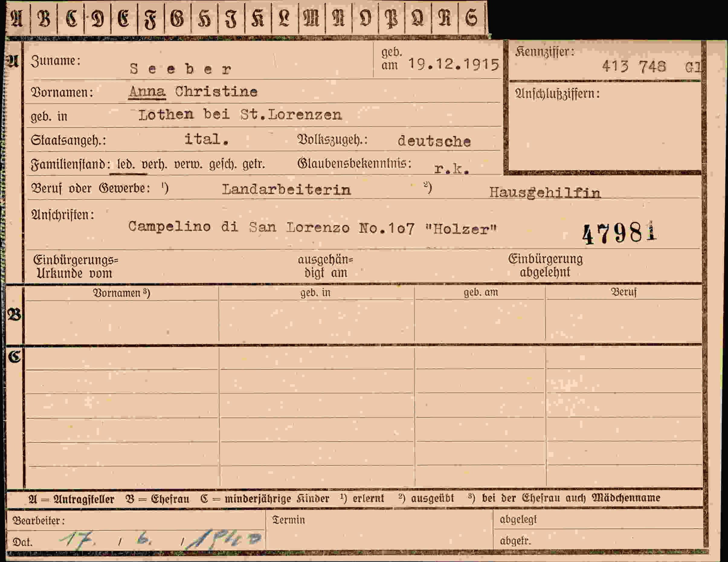This screenshot has width=728, height=562.
Task: Click the "Beruf" column header in section B
Action: 624,292
